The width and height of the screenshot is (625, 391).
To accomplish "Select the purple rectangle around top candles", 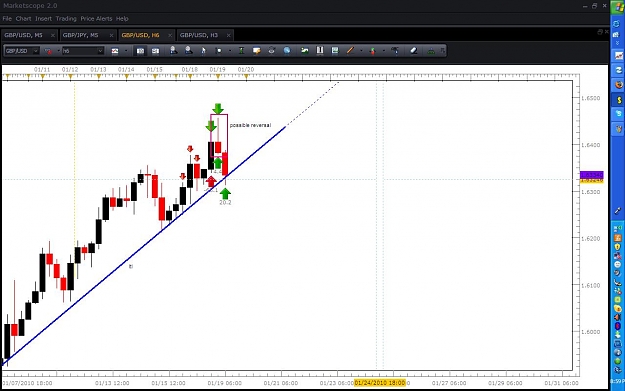I will pos(219,136).
